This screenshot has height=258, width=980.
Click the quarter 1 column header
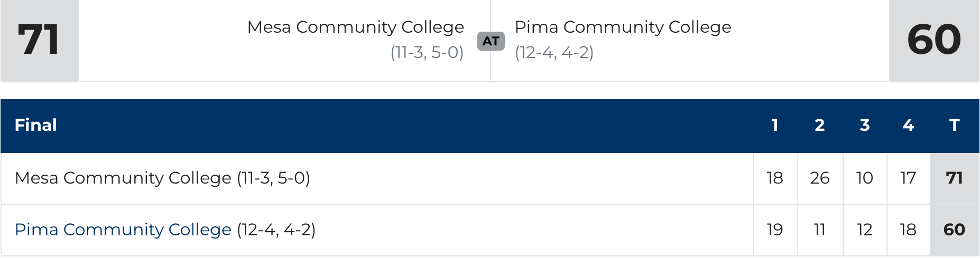point(775,125)
